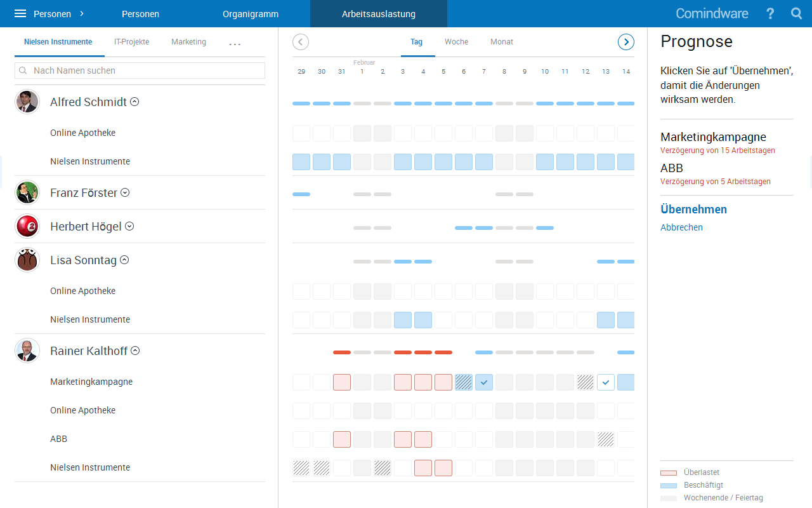Select hatched Marketingkampagne cell on day 6
Image resolution: width=812 pixels, height=508 pixels.
(x=464, y=382)
